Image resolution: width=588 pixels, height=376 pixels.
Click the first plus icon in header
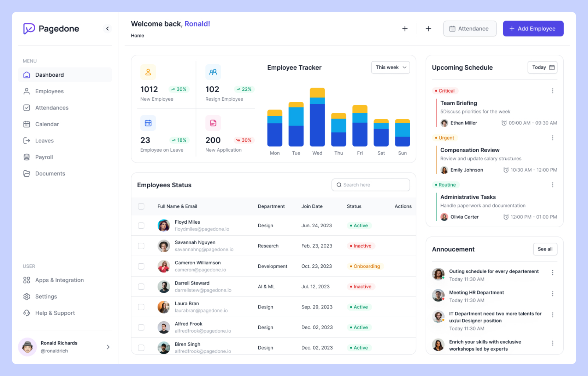tap(405, 29)
